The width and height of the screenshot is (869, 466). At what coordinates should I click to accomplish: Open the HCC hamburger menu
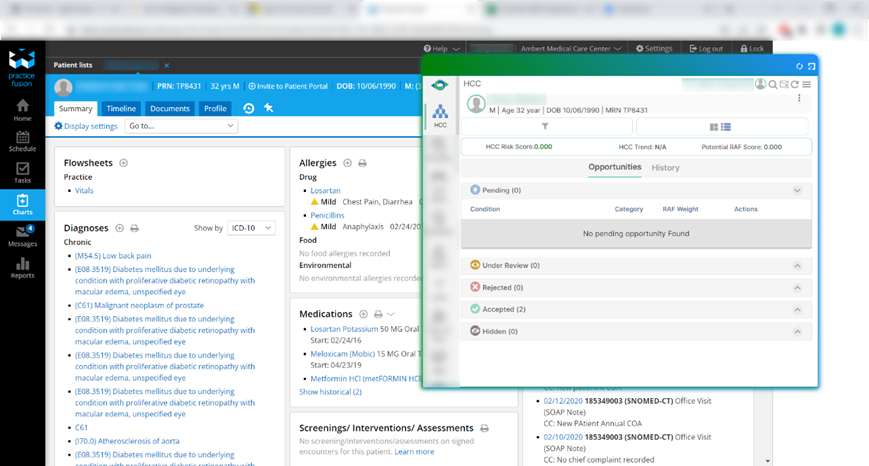pyautogui.click(x=807, y=85)
